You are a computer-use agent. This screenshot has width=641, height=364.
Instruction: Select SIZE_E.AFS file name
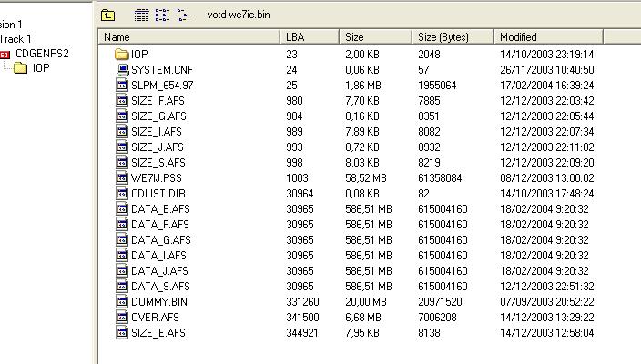click(158, 332)
